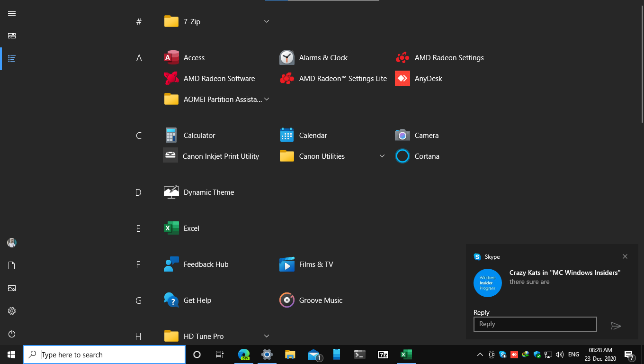This screenshot has height=364, width=644.
Task: Open 7-Zip from the taskbar
Action: pos(383,355)
